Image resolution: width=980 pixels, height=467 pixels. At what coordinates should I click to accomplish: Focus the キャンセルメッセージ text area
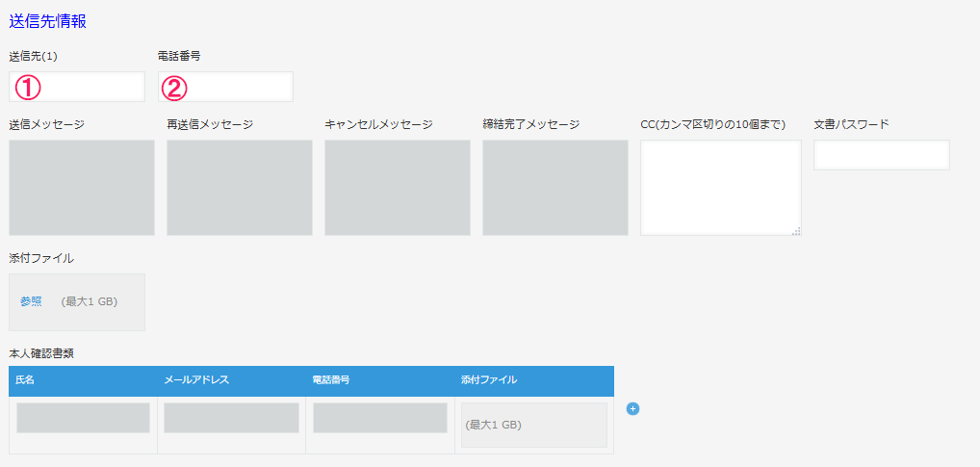[x=398, y=188]
